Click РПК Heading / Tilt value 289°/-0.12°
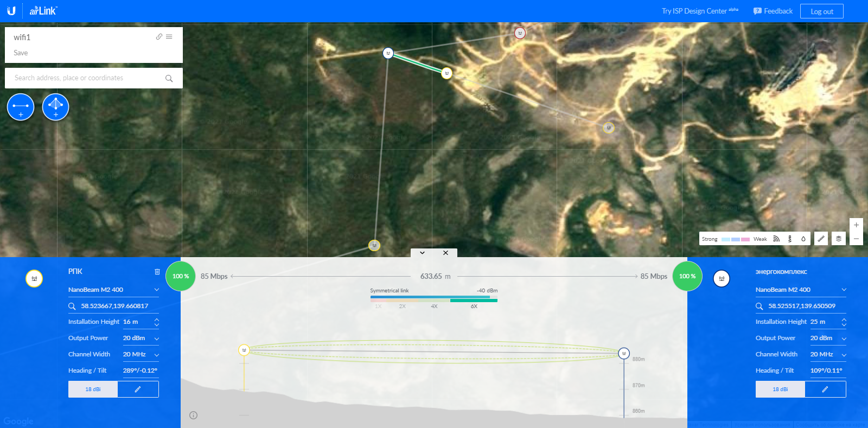 click(140, 370)
